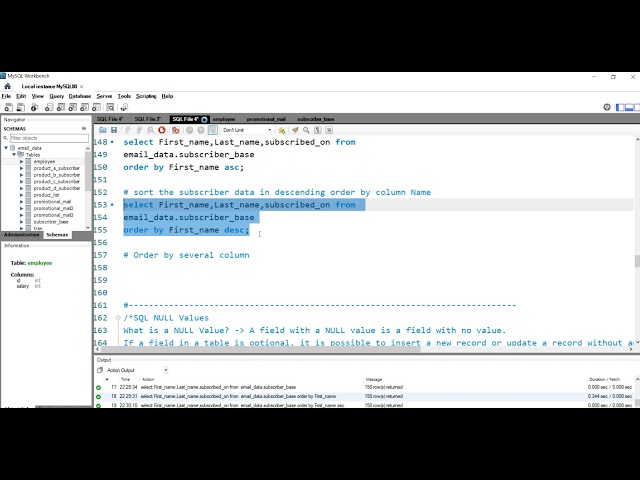Roll back the current transaction
The height and width of the screenshot is (480, 640).
coord(201,130)
